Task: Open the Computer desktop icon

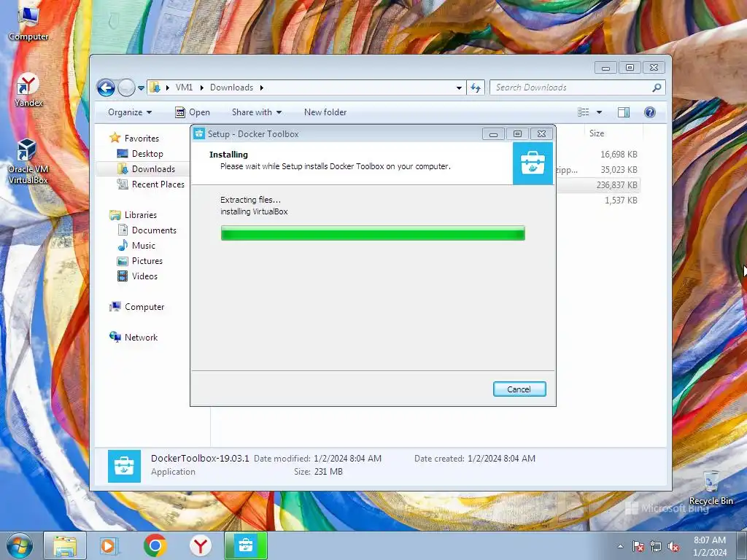Action: [28, 24]
